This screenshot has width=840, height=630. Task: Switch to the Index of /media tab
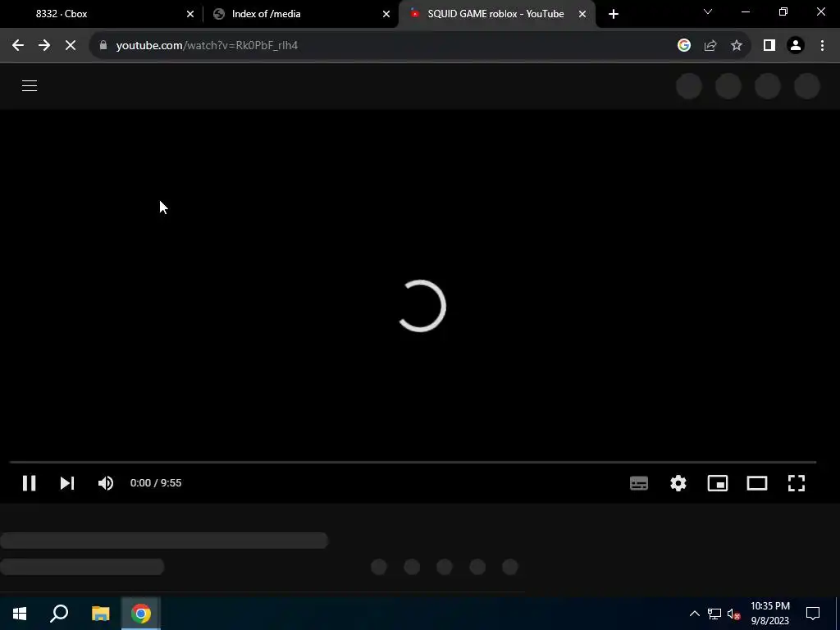(x=300, y=14)
